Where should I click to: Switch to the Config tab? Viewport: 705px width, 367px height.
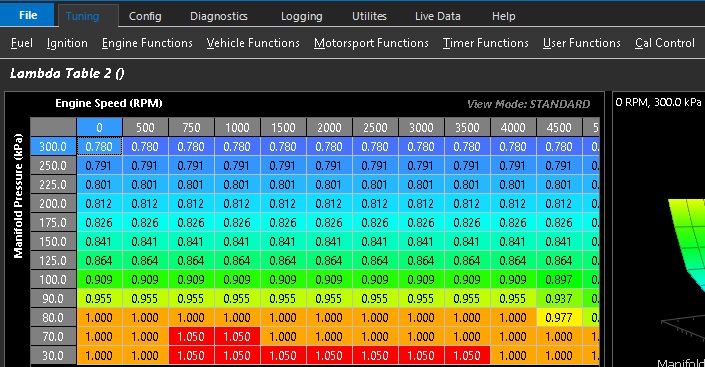145,16
